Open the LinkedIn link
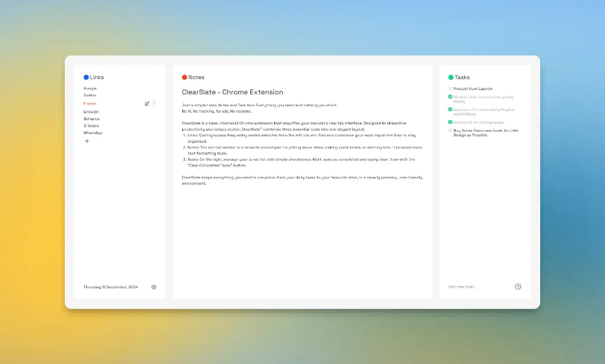605x364 pixels. click(91, 111)
